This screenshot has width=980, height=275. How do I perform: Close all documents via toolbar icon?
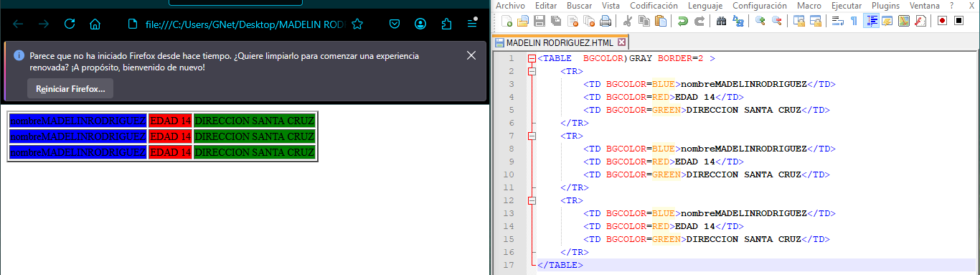point(589,21)
